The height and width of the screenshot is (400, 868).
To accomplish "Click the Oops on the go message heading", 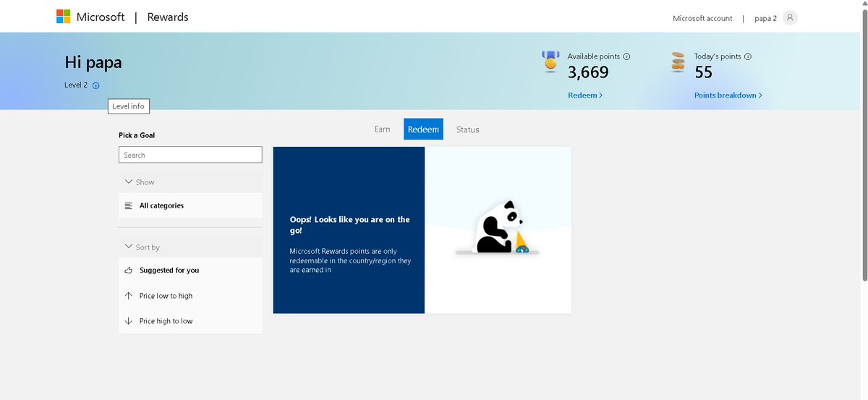I will point(349,225).
